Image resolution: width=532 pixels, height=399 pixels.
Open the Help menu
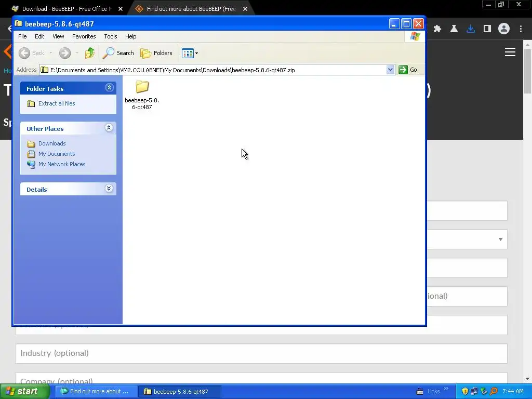click(130, 36)
